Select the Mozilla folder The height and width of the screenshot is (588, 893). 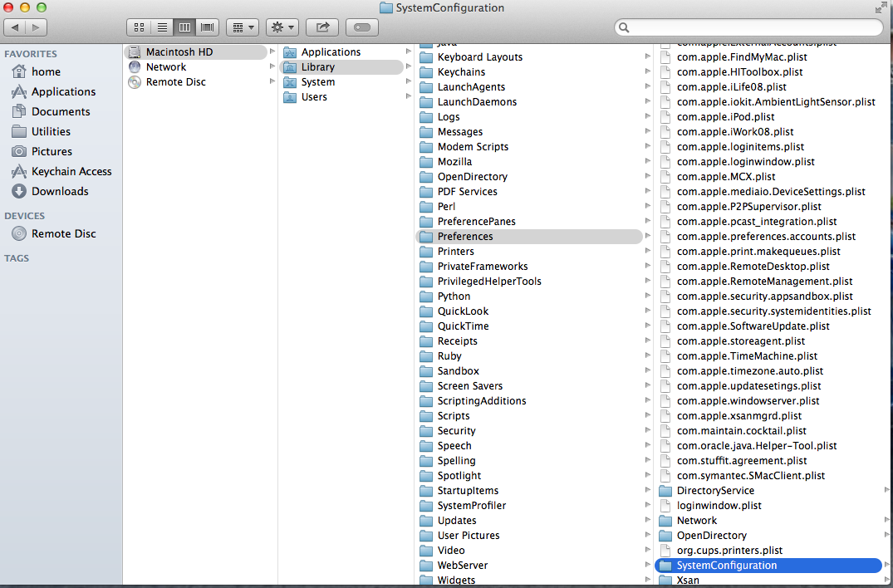pyautogui.click(x=530, y=162)
